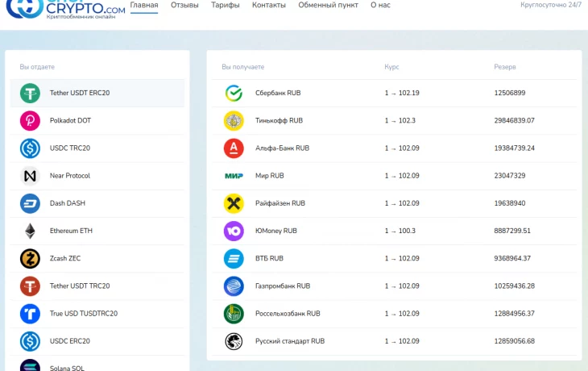Open the Контакты navigation link
Image resolution: width=588 pixels, height=371 pixels.
pyautogui.click(x=268, y=5)
